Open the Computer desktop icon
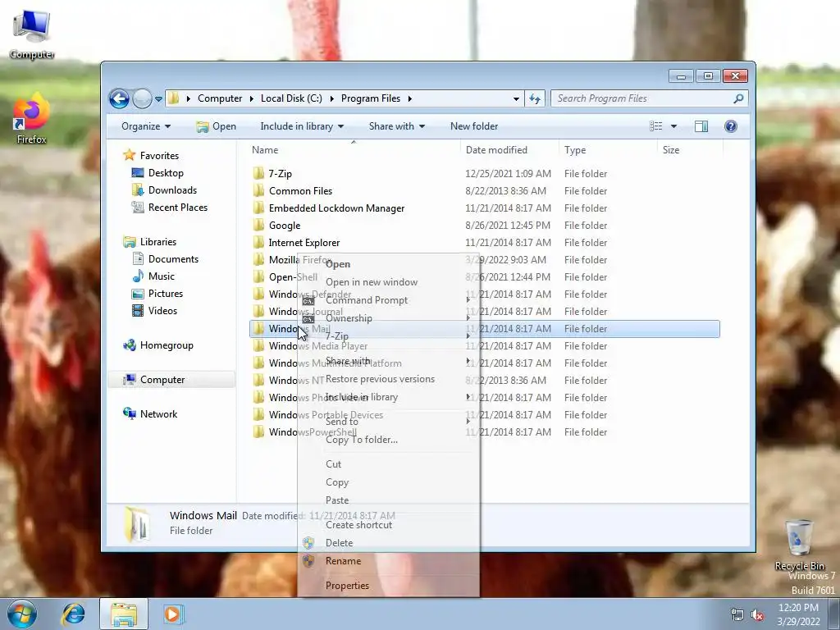 pos(32,34)
